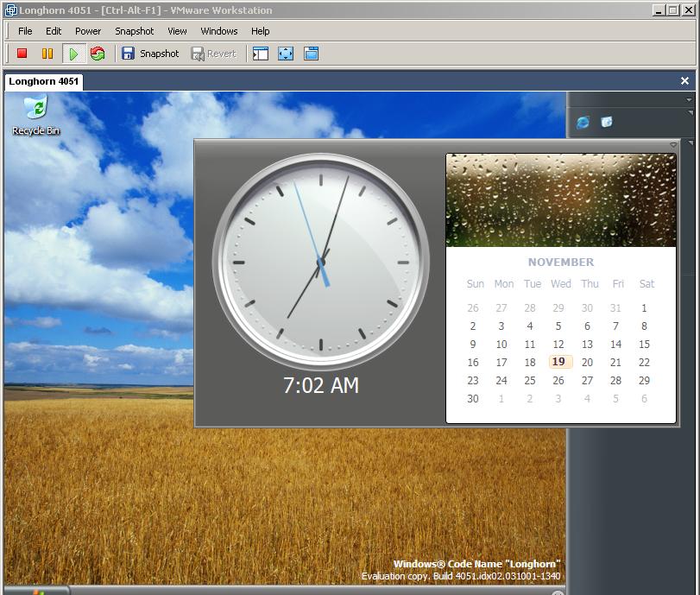Select date 9 in the calendar
This screenshot has width=700, height=595.
click(473, 344)
